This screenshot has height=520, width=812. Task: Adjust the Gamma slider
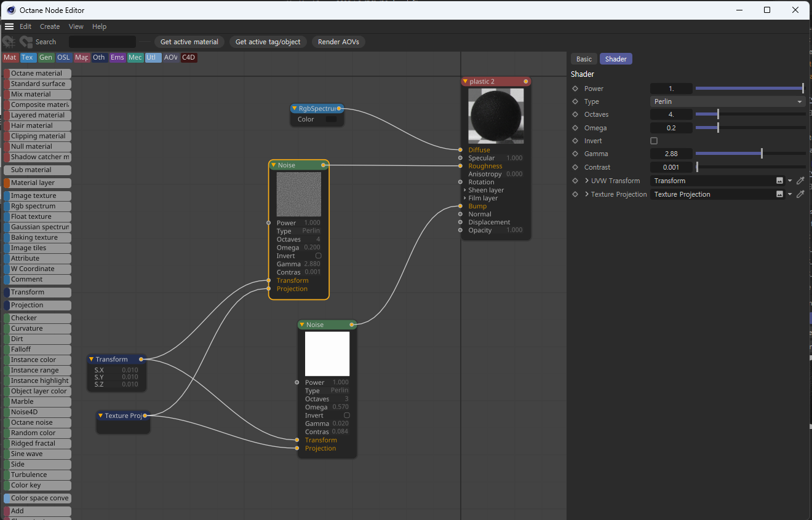[750, 154]
